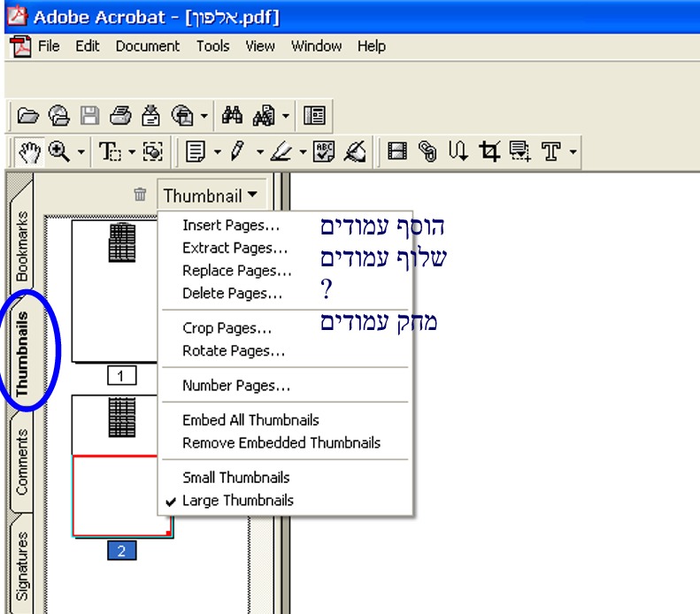Select the Article tool
The width and height of the screenshot is (700, 614).
point(458,150)
